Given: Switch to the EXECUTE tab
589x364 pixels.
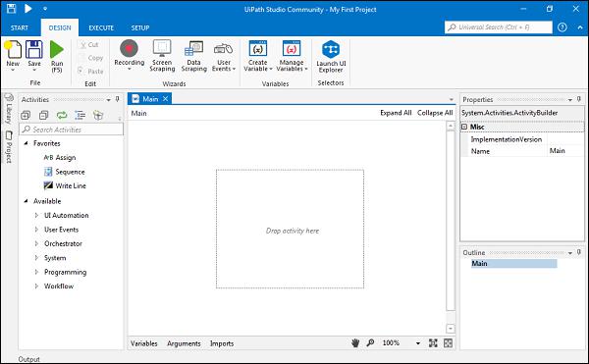Looking at the screenshot, I should [x=101, y=27].
